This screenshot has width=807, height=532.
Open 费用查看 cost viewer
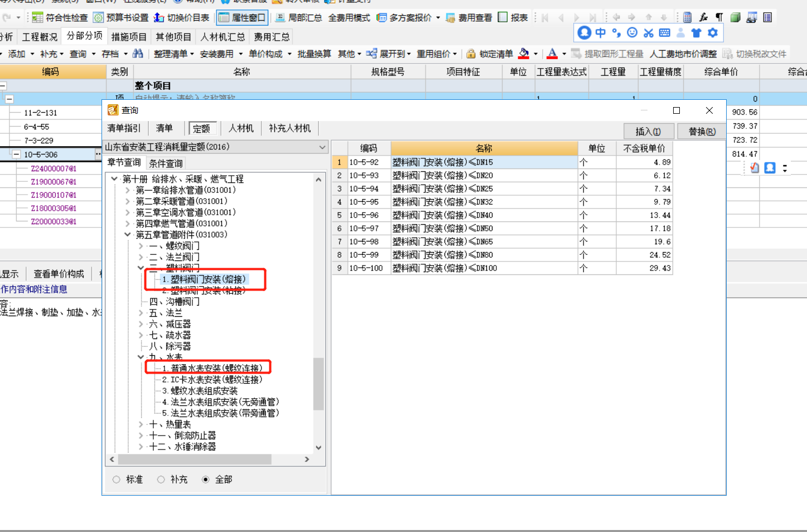469,18
